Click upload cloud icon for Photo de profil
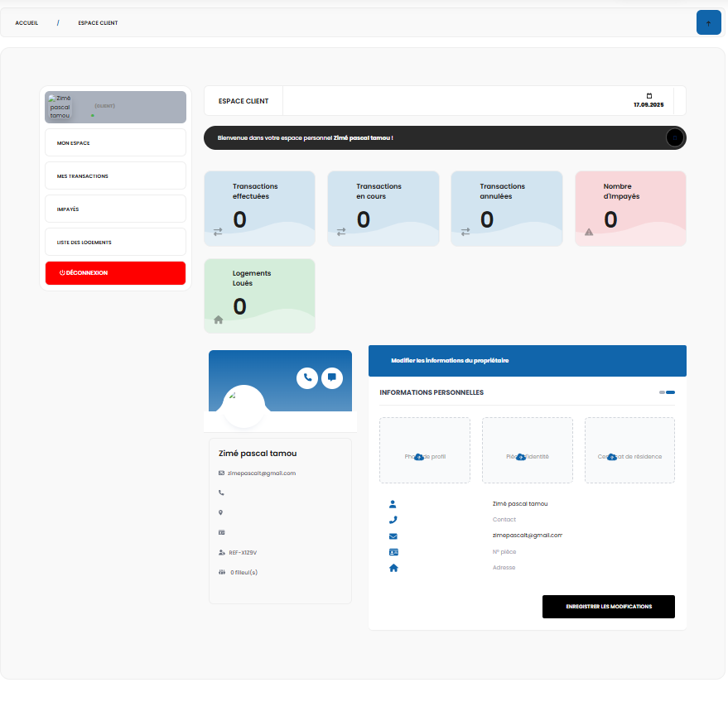Viewport: 728px width, 716px height. coord(419,457)
